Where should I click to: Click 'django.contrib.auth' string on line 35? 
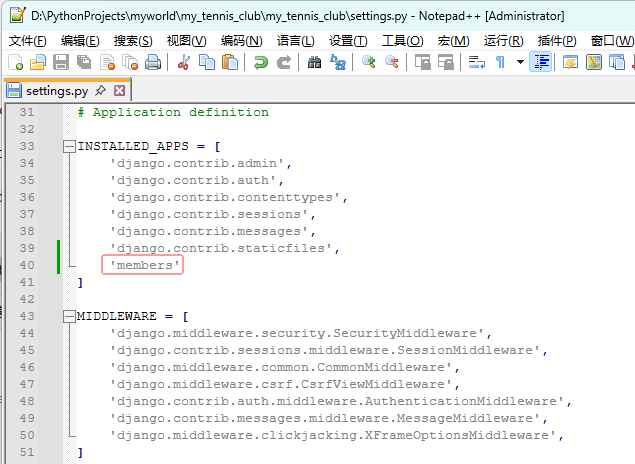pyautogui.click(x=193, y=180)
